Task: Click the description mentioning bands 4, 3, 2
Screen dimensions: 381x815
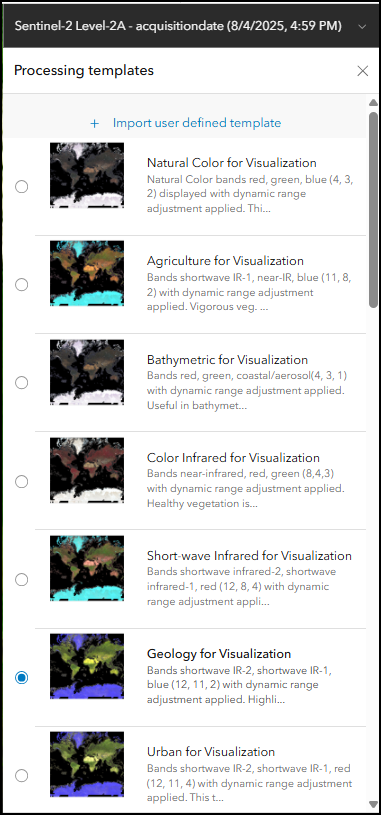Action: click(x=251, y=194)
